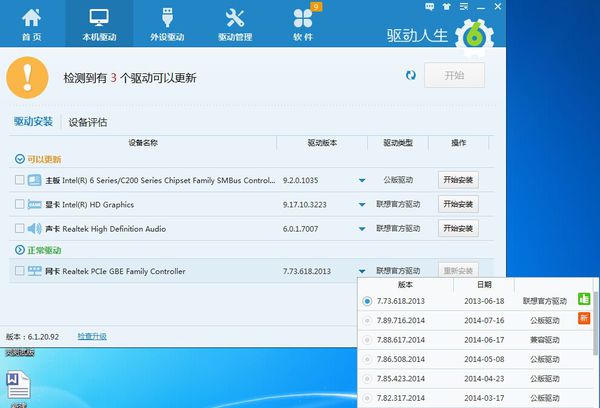600x408 pixels.
Task: Open the title bar menu icon
Action: coord(464,7)
